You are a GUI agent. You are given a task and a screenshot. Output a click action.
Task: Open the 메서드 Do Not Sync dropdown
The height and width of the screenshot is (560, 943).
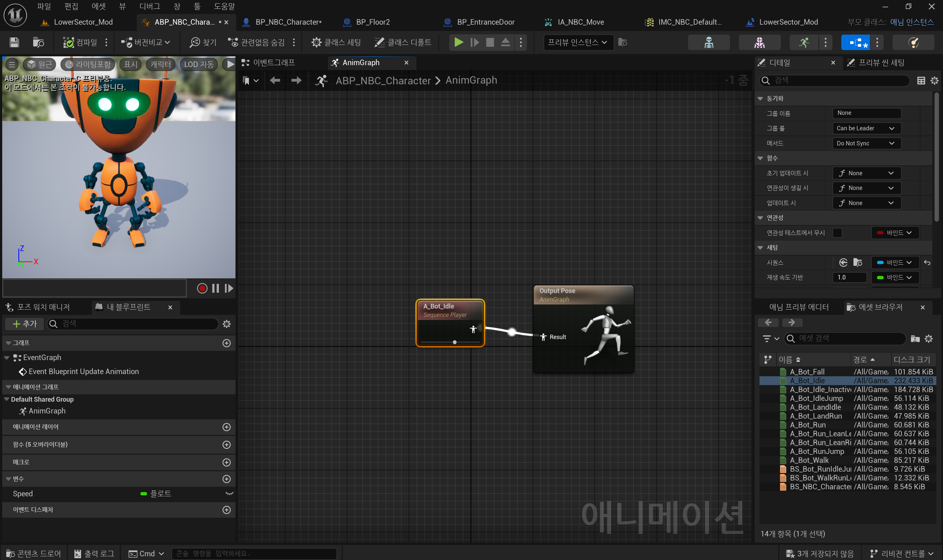tap(866, 143)
